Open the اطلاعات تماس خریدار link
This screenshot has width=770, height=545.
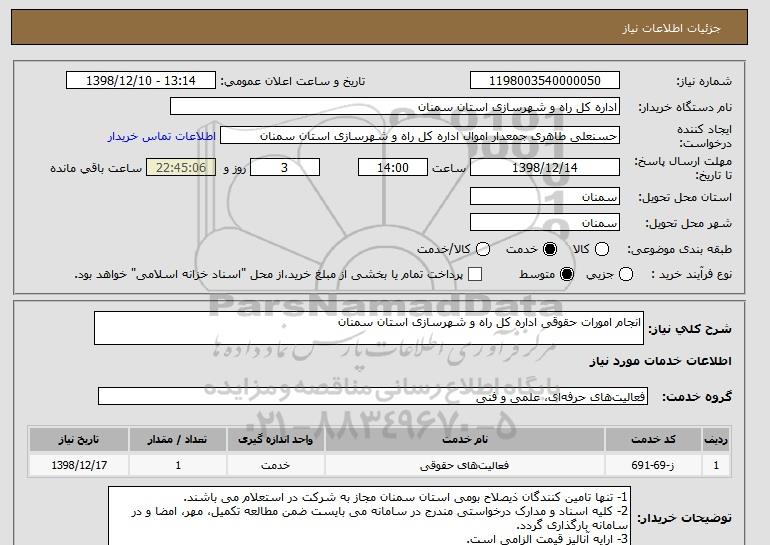[x=162, y=136]
